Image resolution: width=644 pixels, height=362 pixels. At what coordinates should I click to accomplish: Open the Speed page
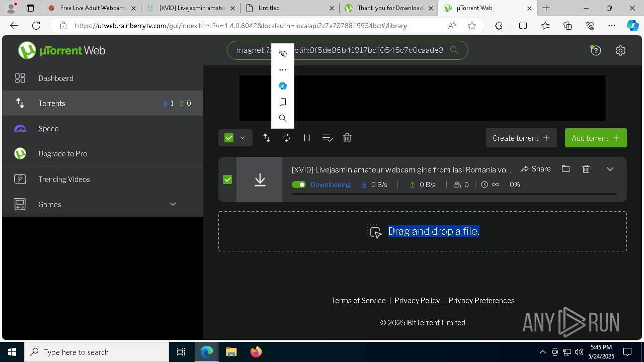[103, 128]
